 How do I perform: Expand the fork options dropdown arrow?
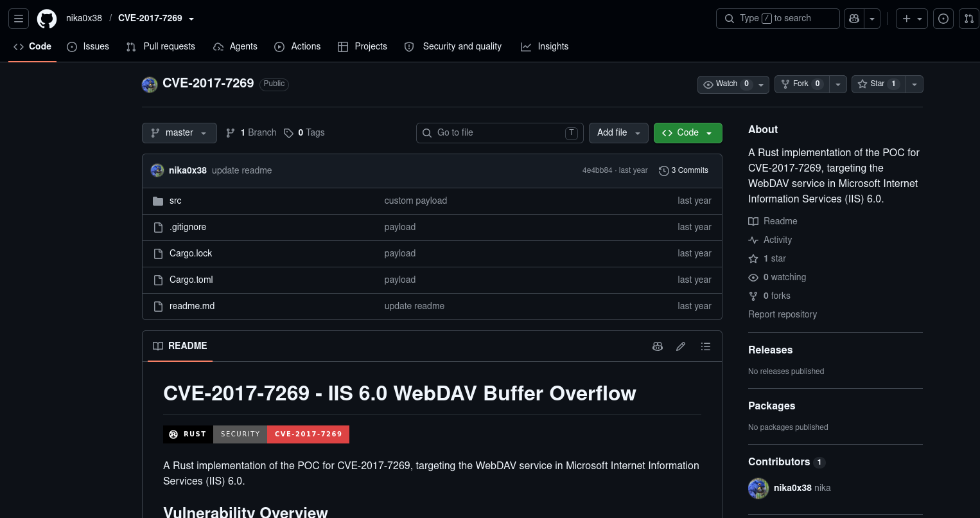838,84
